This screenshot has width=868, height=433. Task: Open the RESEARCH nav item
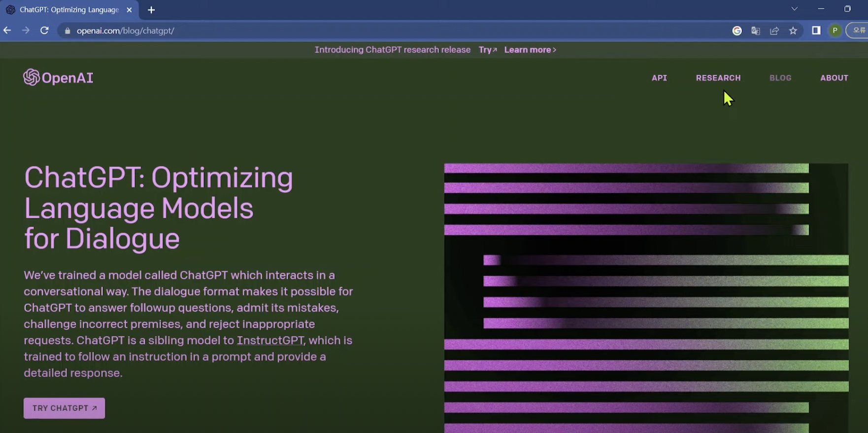tap(718, 78)
